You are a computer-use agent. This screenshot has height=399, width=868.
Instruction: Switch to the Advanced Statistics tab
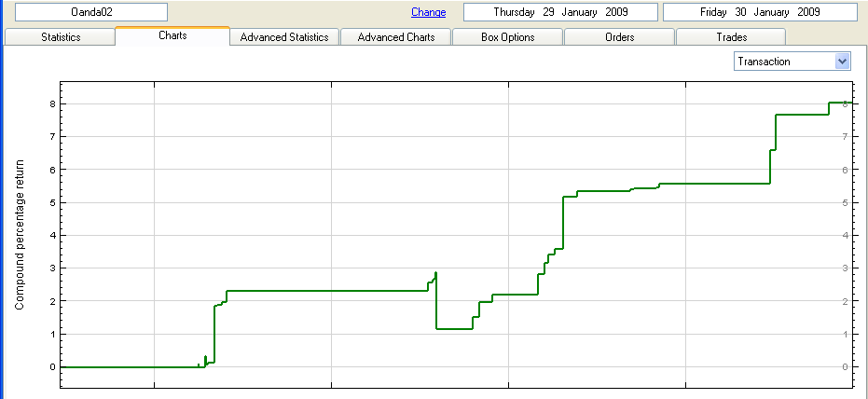(x=284, y=37)
